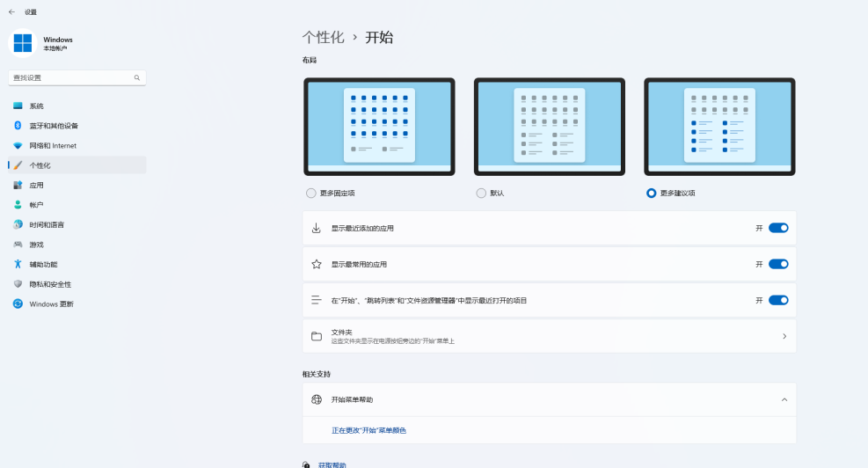Open the 文件夹 settings chevron
This screenshot has width=868, height=468.
pyautogui.click(x=784, y=336)
